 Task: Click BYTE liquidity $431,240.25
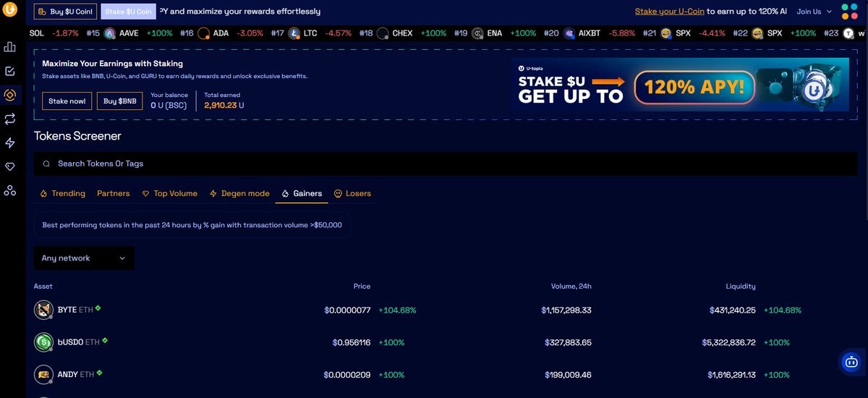pos(732,310)
